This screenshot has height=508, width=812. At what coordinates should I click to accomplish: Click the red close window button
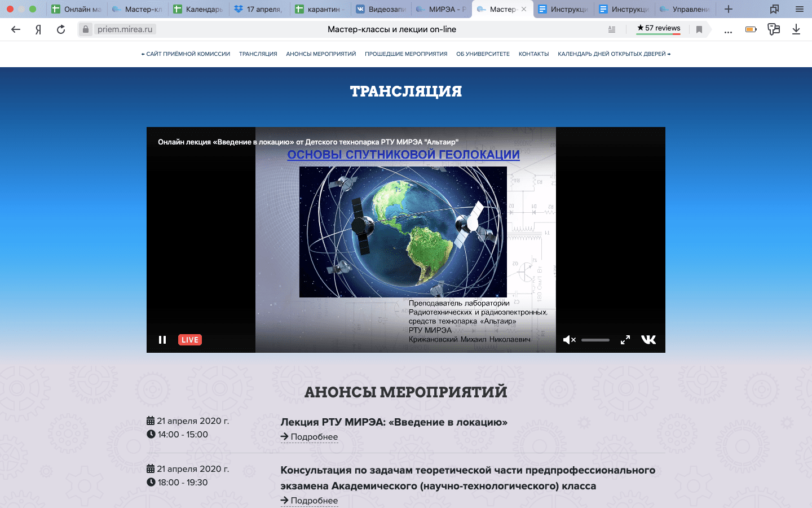click(10, 9)
